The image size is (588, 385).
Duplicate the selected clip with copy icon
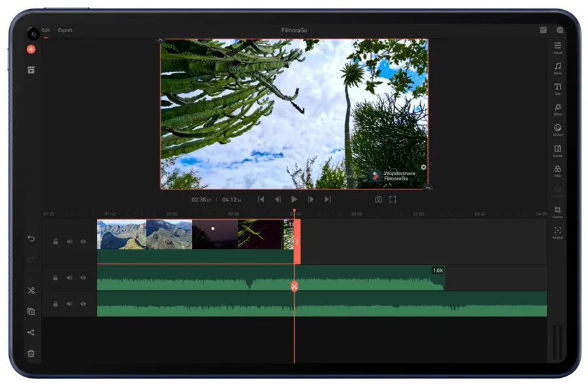pyautogui.click(x=31, y=311)
